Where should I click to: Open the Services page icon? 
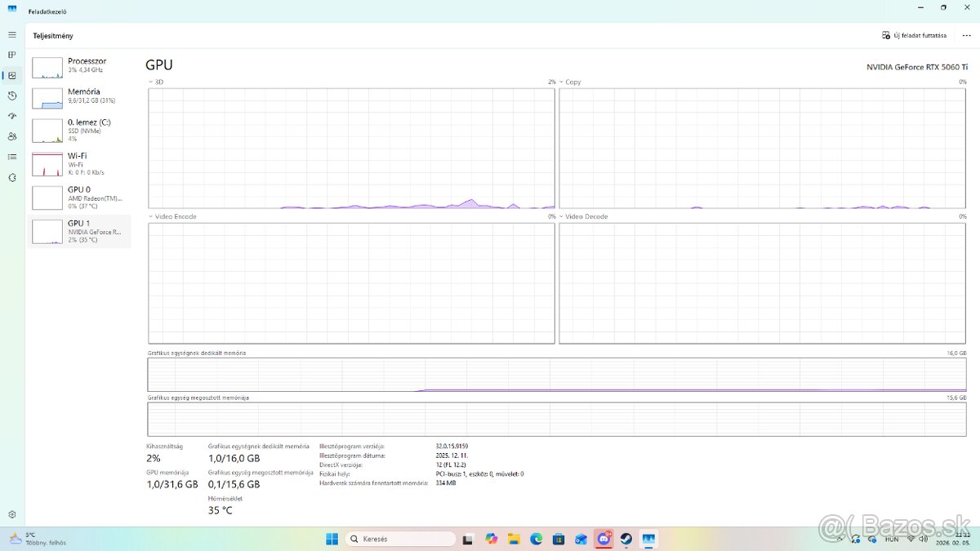coord(11,177)
